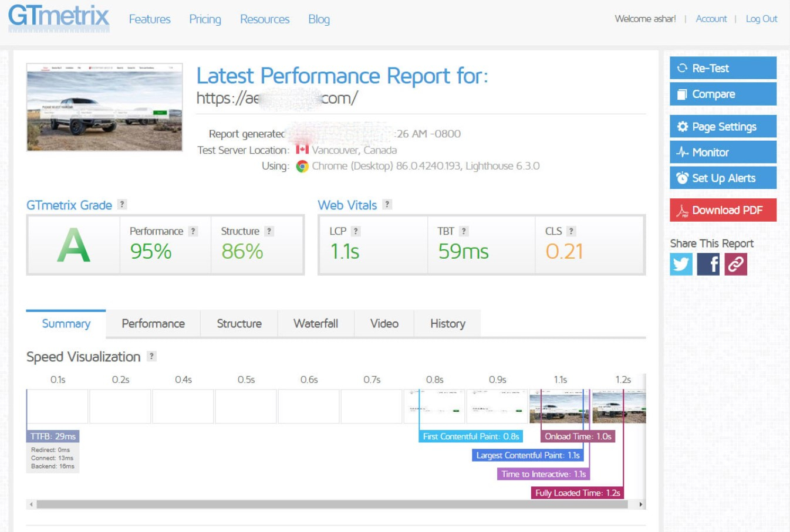Switch to the Waterfall tab
Image resolution: width=790 pixels, height=532 pixels.
[x=316, y=324]
